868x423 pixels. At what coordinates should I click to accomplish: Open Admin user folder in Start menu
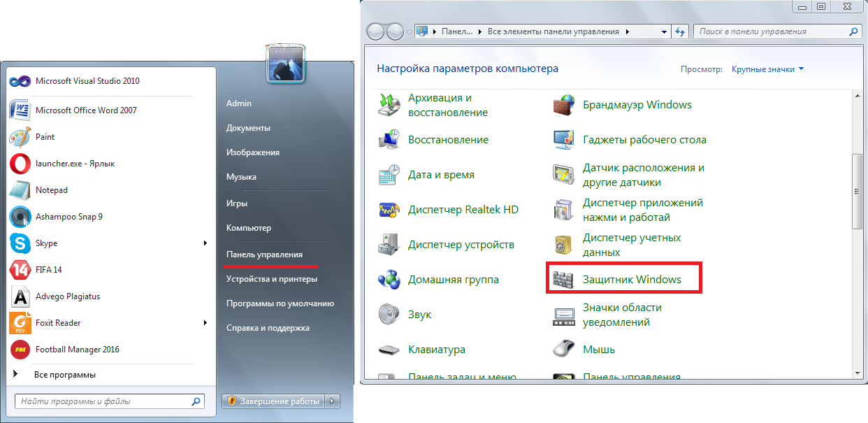(x=239, y=103)
